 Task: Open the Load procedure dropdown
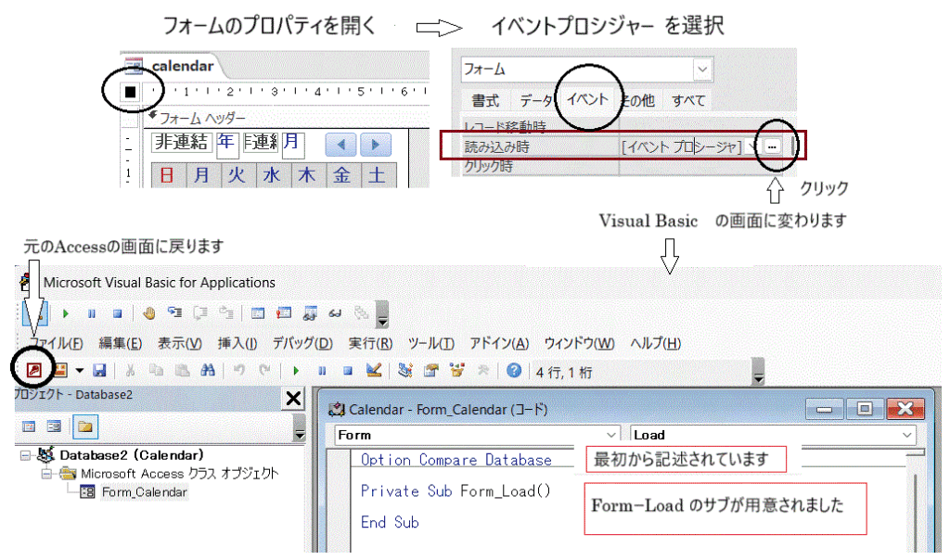coord(907,435)
